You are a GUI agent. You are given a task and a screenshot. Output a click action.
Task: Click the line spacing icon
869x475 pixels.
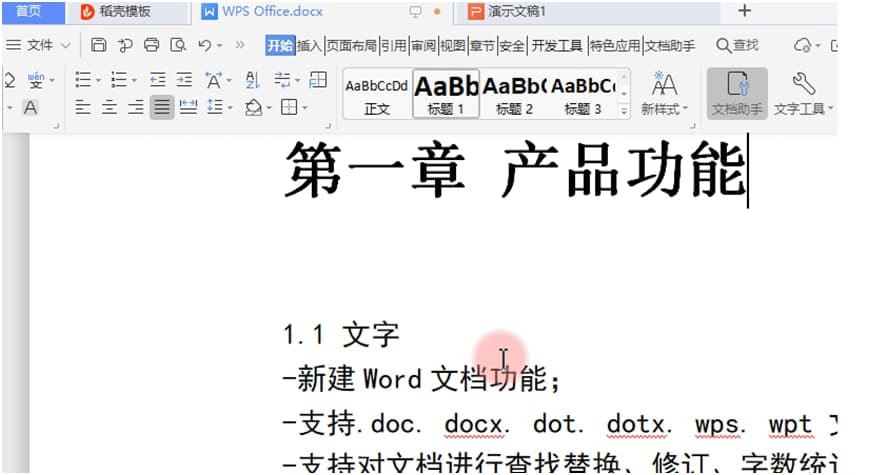point(215,106)
